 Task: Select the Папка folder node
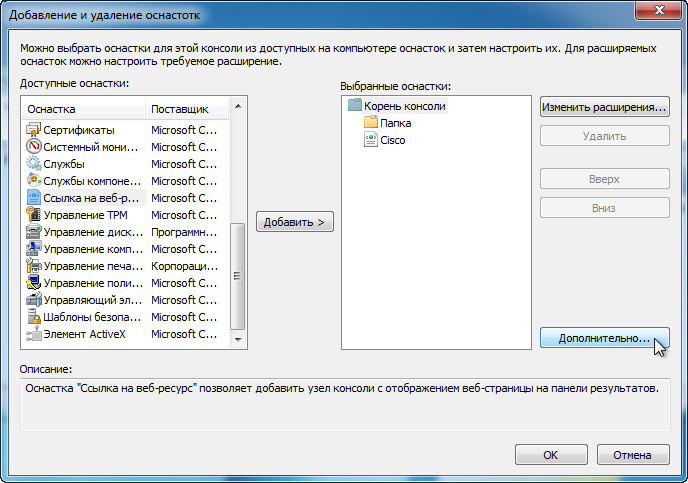click(395, 123)
